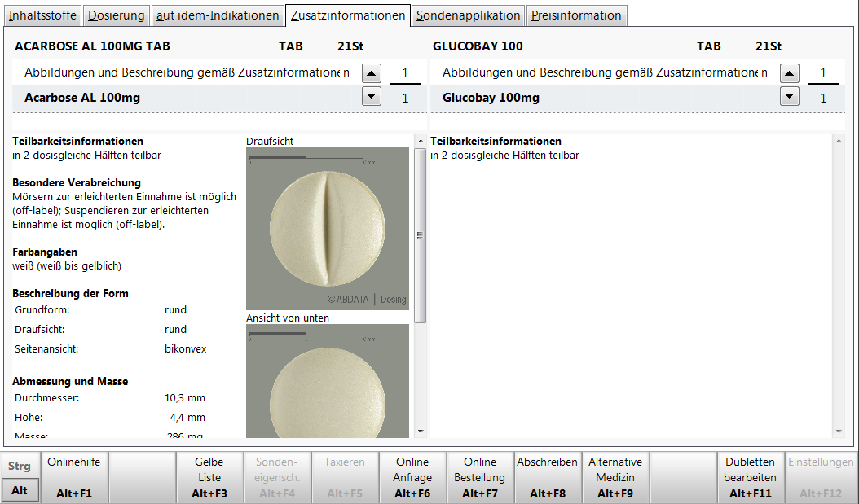Click Teilbarkeitsinformationen heading in Glucobay panel

point(496,141)
